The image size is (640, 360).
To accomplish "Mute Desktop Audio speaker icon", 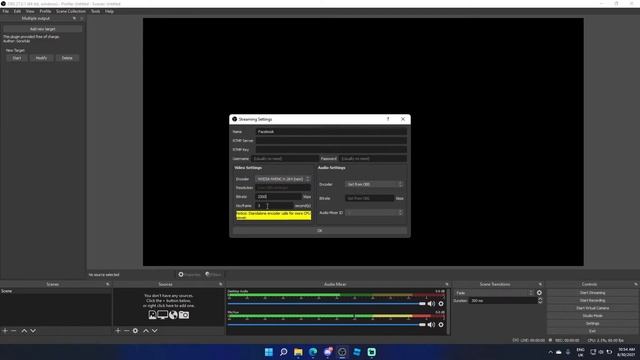I will (431, 304).
